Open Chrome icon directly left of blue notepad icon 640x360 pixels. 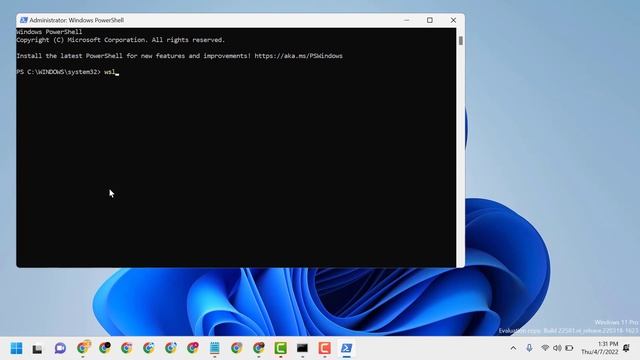click(193, 348)
